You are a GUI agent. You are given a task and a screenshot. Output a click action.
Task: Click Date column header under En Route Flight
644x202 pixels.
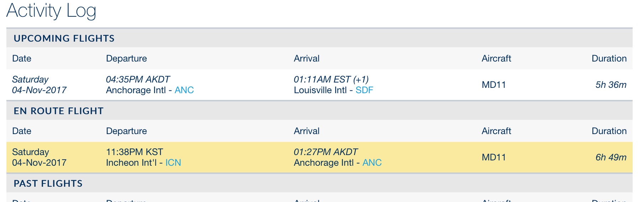pos(22,131)
